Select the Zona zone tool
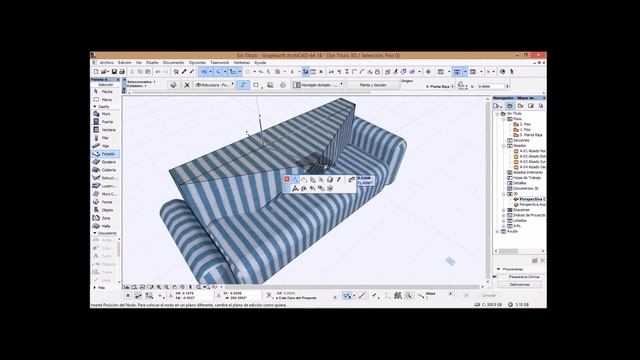 (105, 218)
